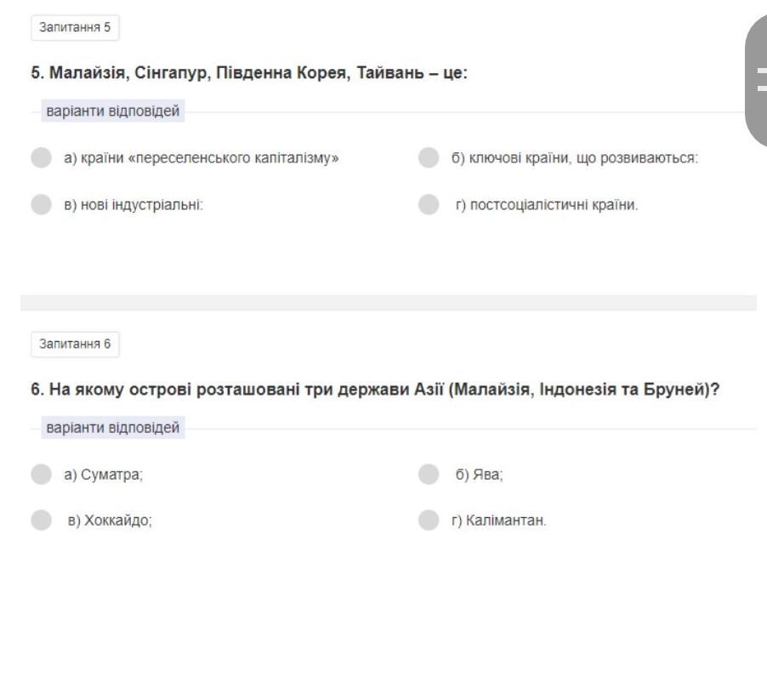Click answer text в) нові індустріальні
This screenshot has width=767, height=700.
coord(133,204)
